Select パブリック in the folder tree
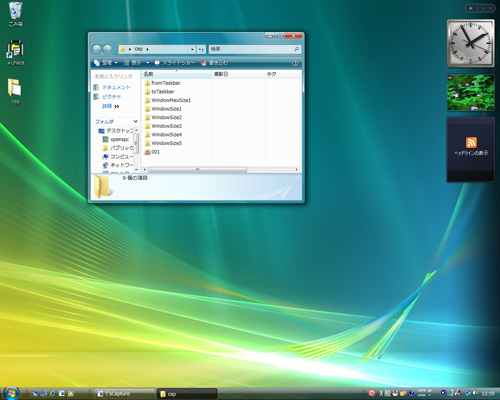Viewport: 500px width, 400px height. [x=118, y=148]
